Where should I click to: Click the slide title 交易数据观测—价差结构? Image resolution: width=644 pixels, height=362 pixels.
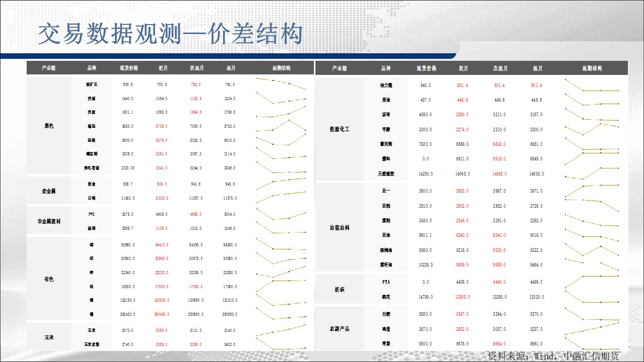pos(171,34)
